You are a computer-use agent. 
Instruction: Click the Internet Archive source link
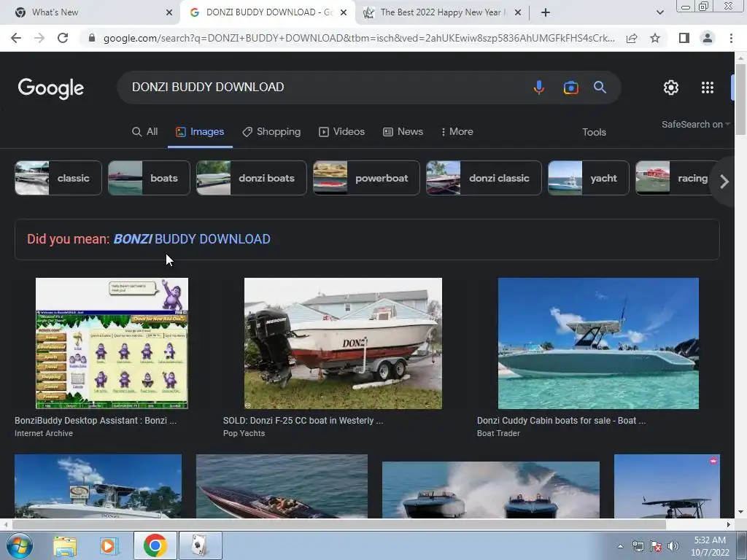(x=44, y=433)
